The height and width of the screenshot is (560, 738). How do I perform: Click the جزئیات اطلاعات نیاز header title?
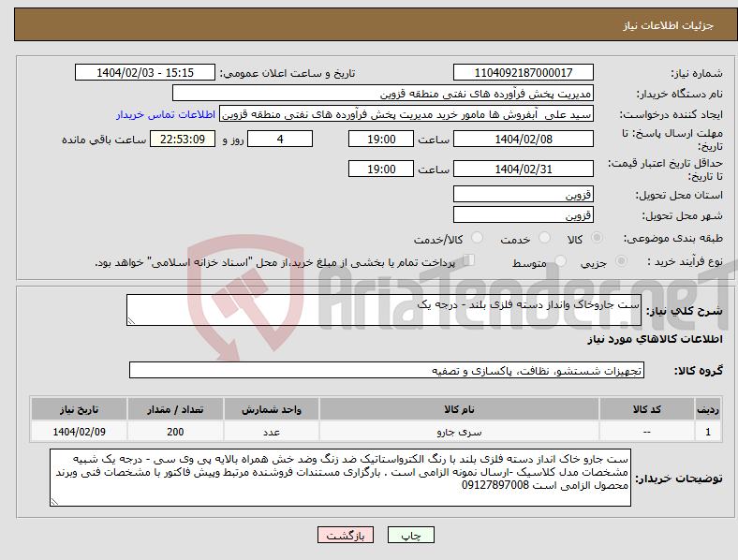tap(669, 25)
